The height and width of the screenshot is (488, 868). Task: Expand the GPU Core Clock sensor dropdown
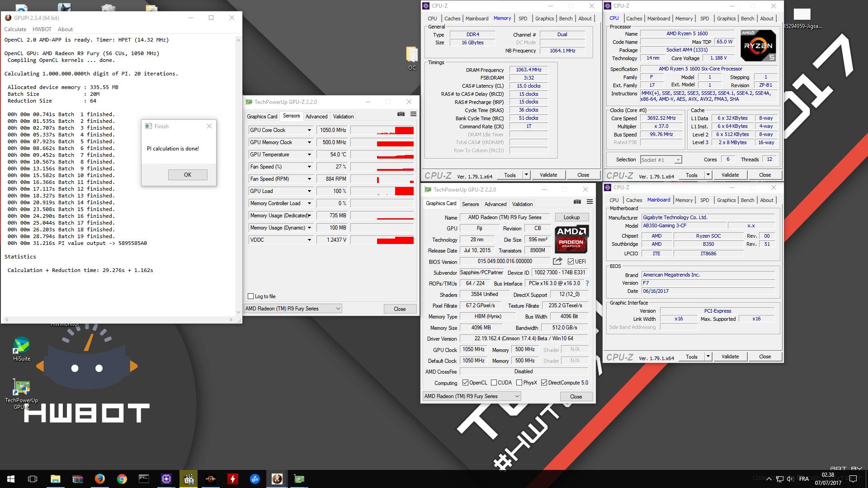[309, 130]
